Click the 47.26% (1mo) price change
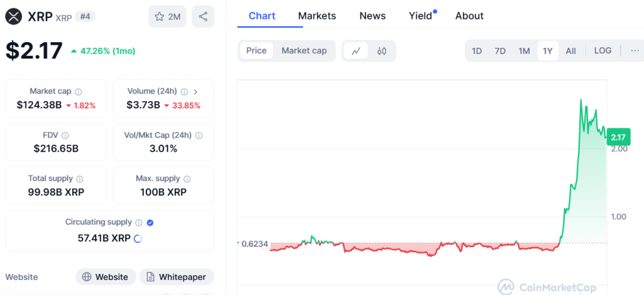This screenshot has height=295, width=644. tap(103, 51)
